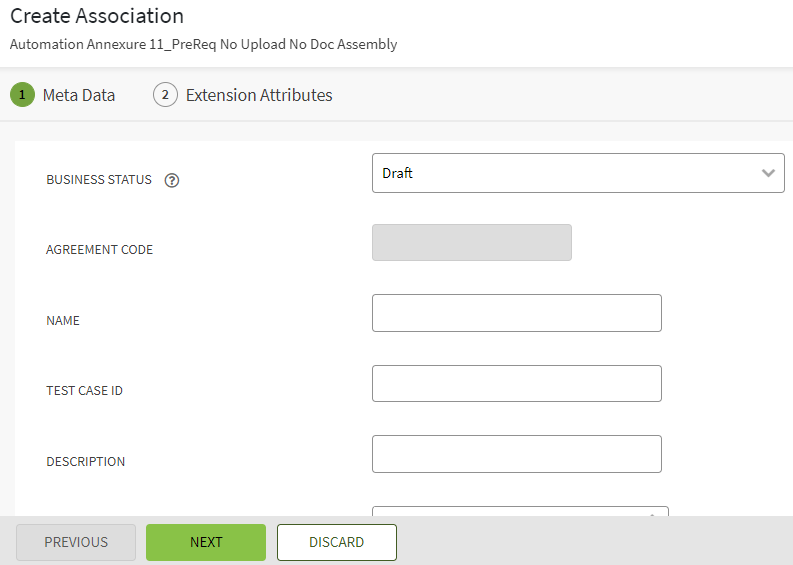Screen dimensions: 793x565
Task: Click the DESCRIPTION label text
Action: [x=86, y=462]
